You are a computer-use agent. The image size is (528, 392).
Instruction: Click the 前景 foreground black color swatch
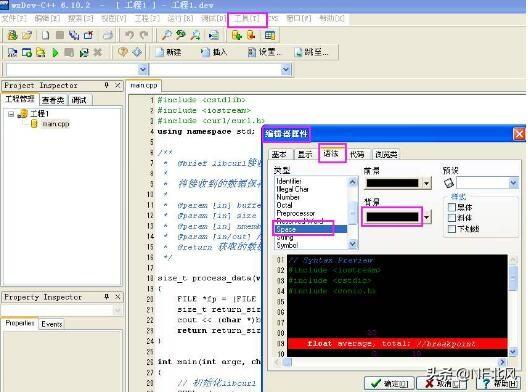[x=392, y=184]
